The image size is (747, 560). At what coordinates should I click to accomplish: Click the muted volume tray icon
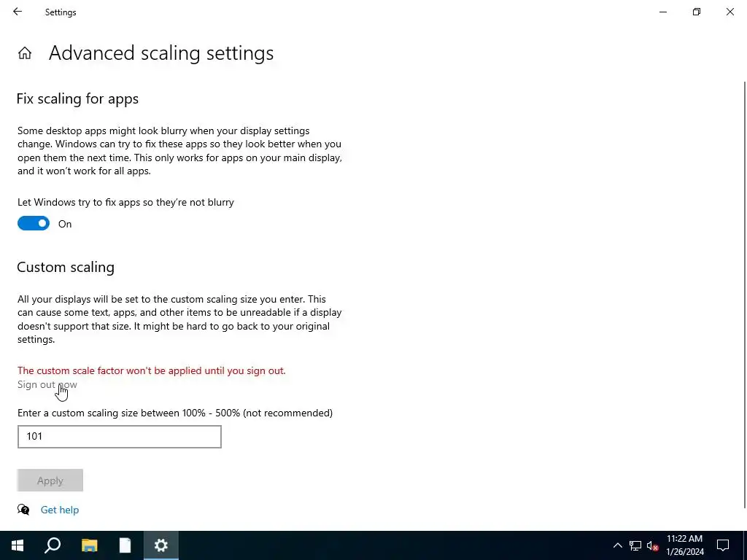pyautogui.click(x=652, y=545)
